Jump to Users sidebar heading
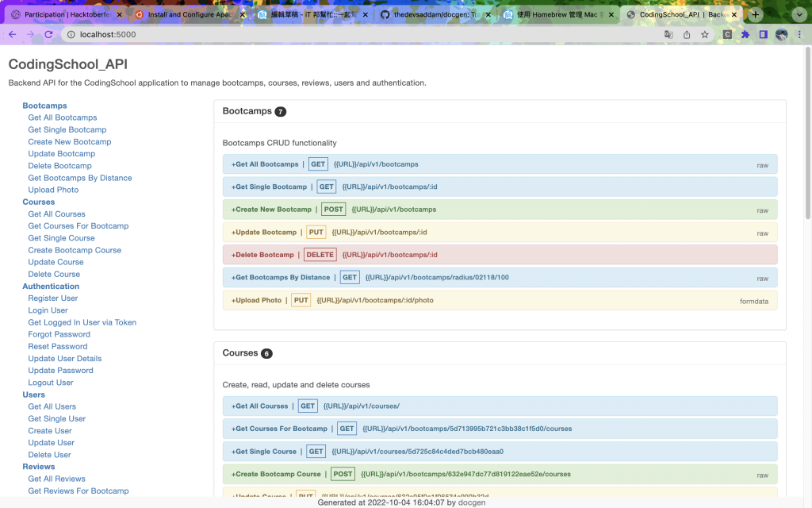The image size is (812, 508). tap(33, 394)
